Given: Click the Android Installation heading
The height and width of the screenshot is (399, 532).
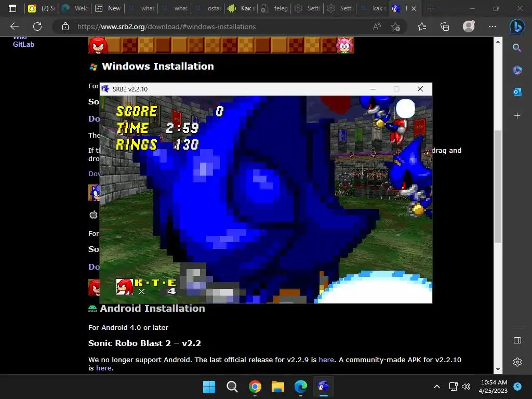Looking at the screenshot, I should point(152,309).
